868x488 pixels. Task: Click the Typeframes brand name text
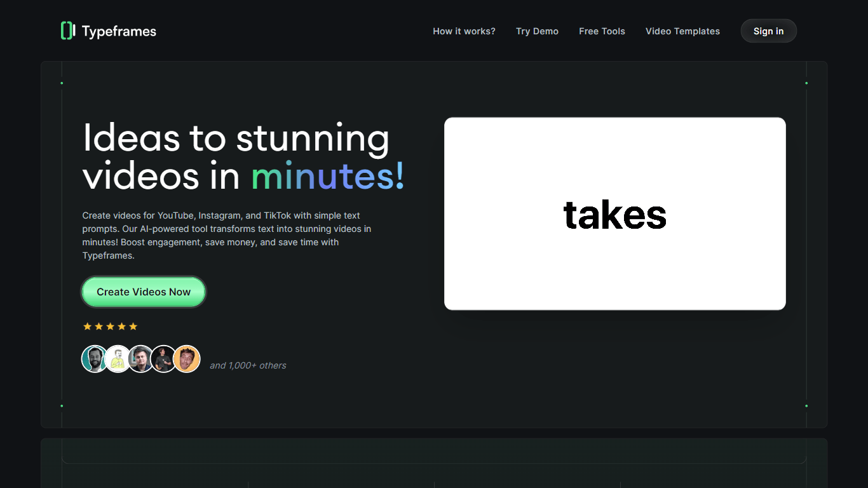pos(119,31)
